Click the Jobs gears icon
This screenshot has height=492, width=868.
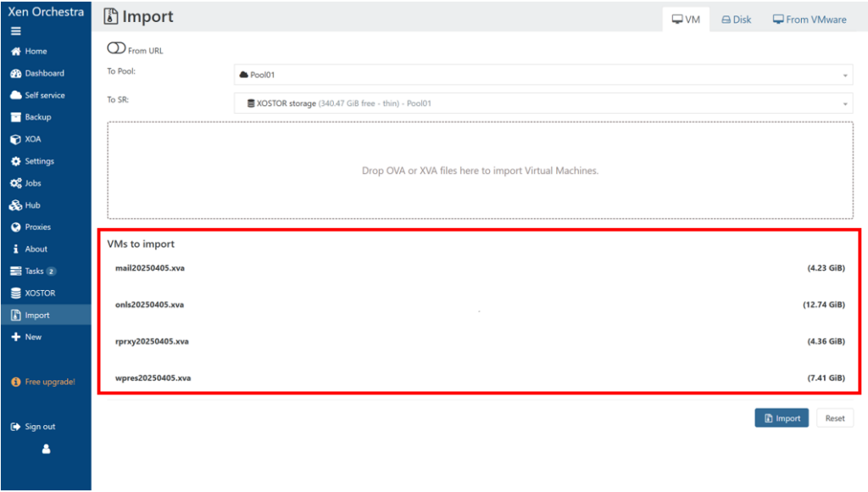point(15,183)
